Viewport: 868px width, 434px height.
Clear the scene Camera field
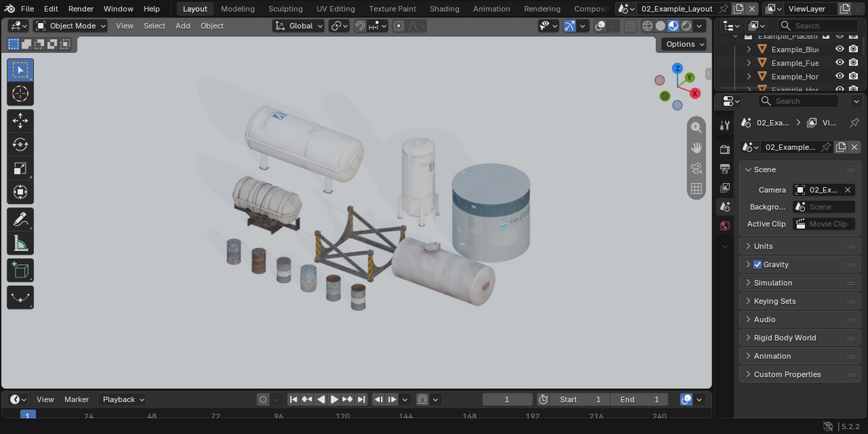coord(848,190)
